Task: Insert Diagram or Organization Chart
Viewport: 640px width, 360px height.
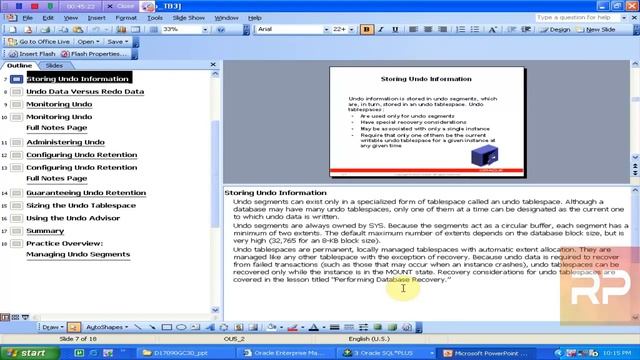Action: pyautogui.click(x=224, y=327)
